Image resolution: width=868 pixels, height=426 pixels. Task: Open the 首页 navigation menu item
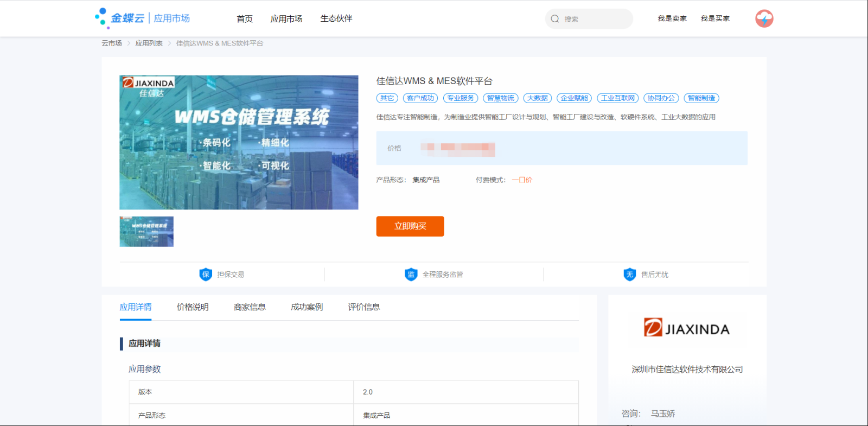[x=245, y=19]
